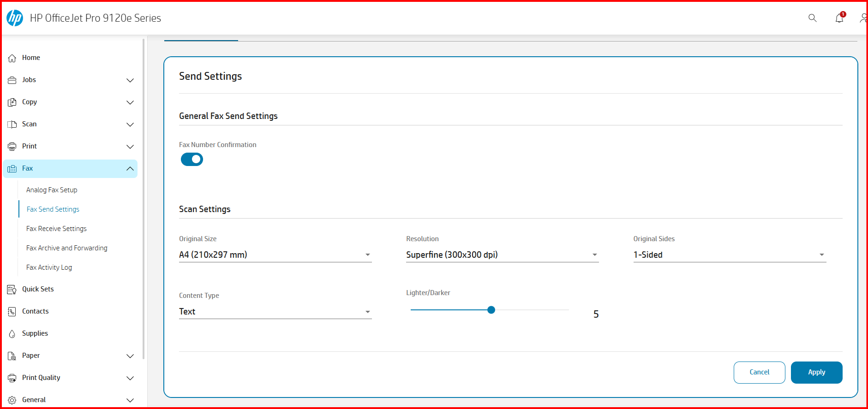
Task: Click the Home house icon
Action: [12, 58]
